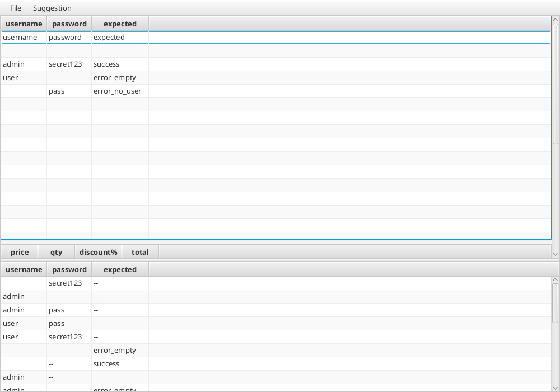Open the Suggestion menu
Viewport: 560px width, 392px height.
52,8
